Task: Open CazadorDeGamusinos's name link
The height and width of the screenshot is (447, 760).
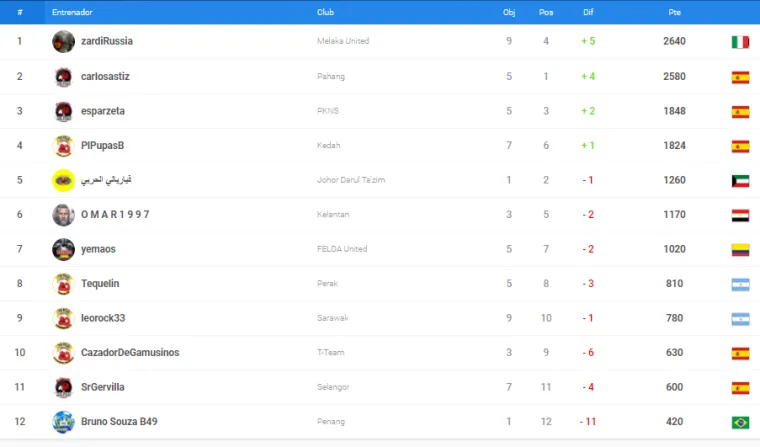Action: (x=130, y=352)
